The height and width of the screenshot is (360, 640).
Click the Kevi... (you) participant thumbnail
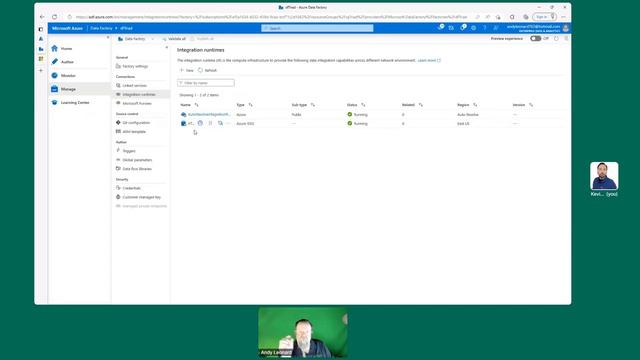click(604, 176)
